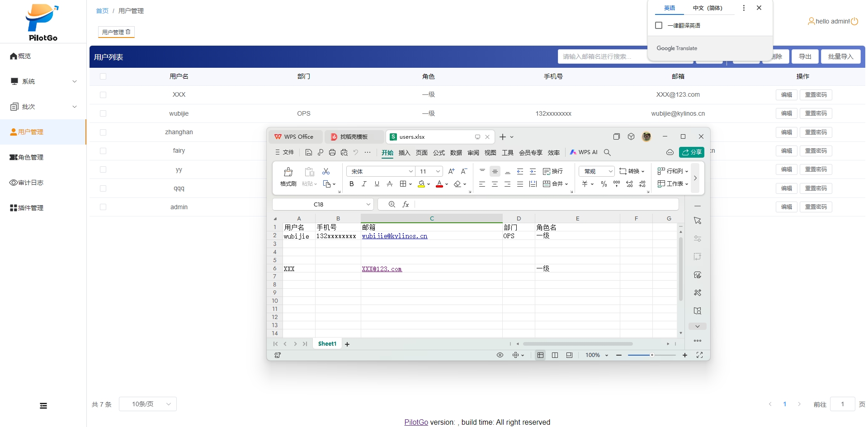868x427 pixels.
Task: Click the percent style icon
Action: [604, 184]
